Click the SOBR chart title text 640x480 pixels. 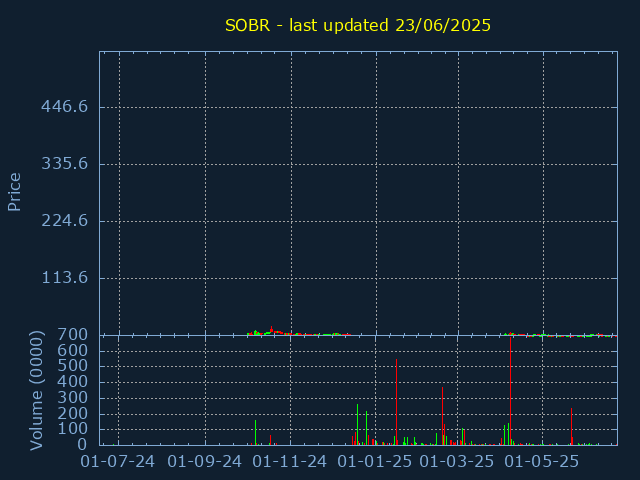358,25
